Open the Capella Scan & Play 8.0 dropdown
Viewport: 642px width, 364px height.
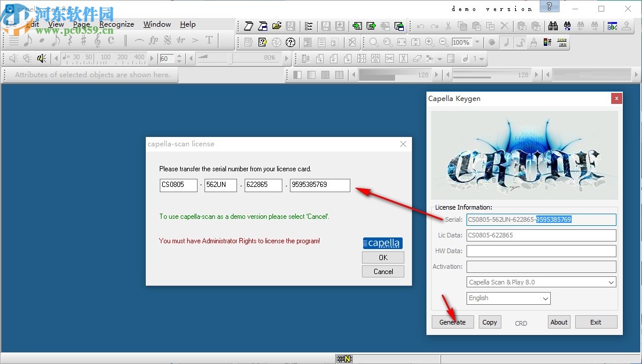pos(541,282)
